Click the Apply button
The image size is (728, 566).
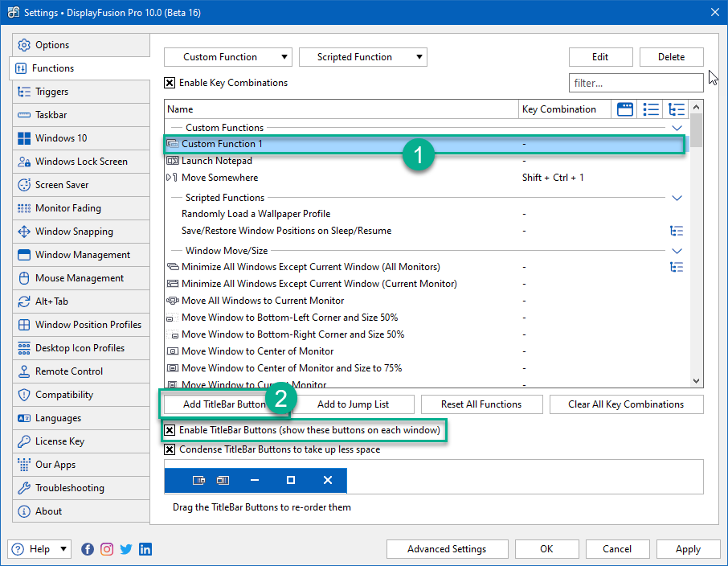coord(688,549)
